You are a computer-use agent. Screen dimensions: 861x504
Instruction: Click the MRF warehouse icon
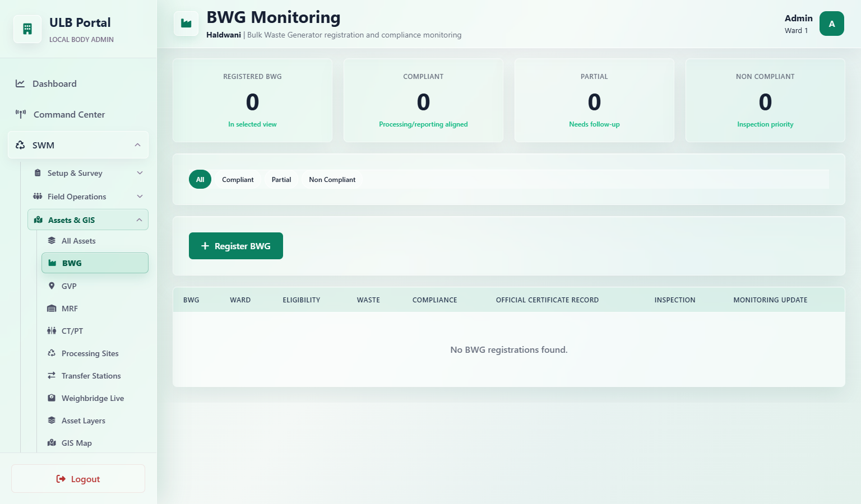[x=52, y=309]
